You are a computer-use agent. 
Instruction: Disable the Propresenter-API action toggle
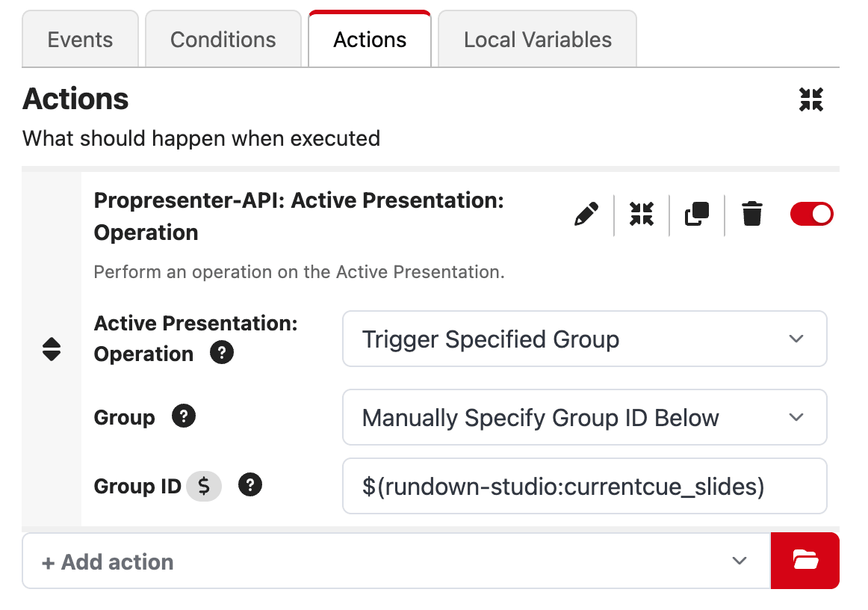[811, 215]
